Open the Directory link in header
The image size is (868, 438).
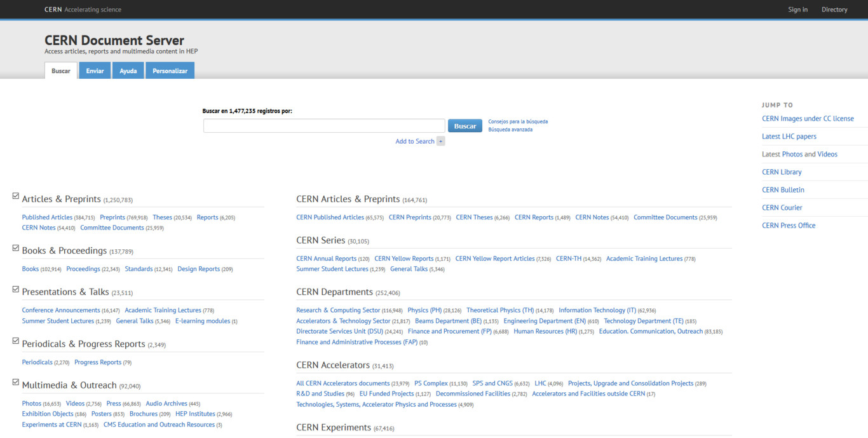[834, 10]
